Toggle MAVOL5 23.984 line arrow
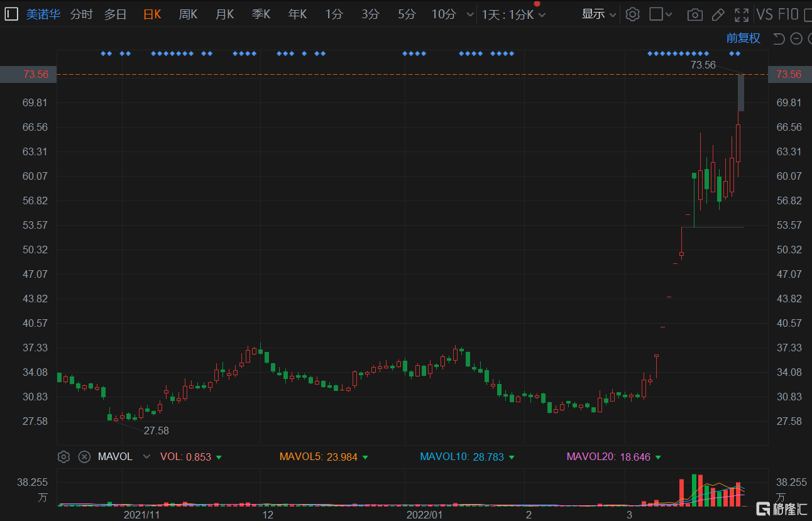The height and width of the screenshot is (521, 812). [365, 458]
